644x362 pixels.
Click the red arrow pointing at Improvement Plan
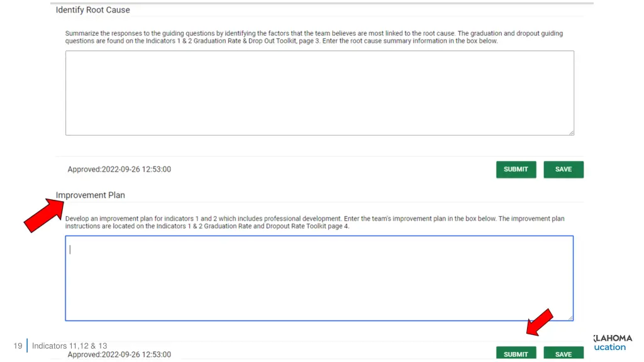[x=44, y=215]
